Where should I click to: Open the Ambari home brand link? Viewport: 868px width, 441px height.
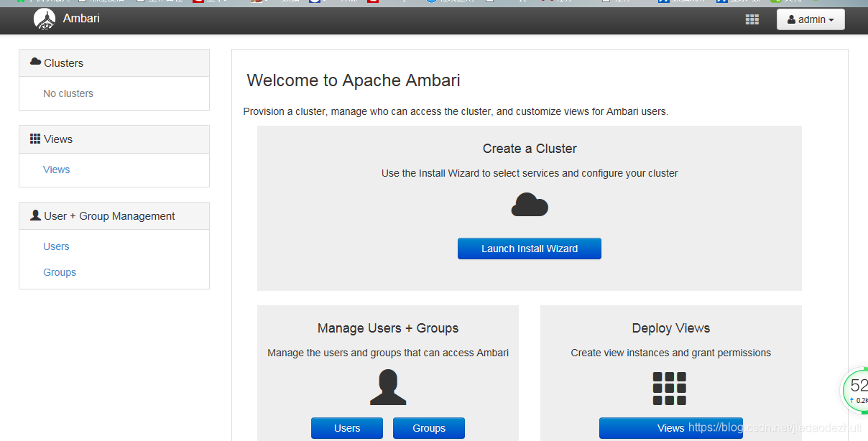[x=81, y=19]
